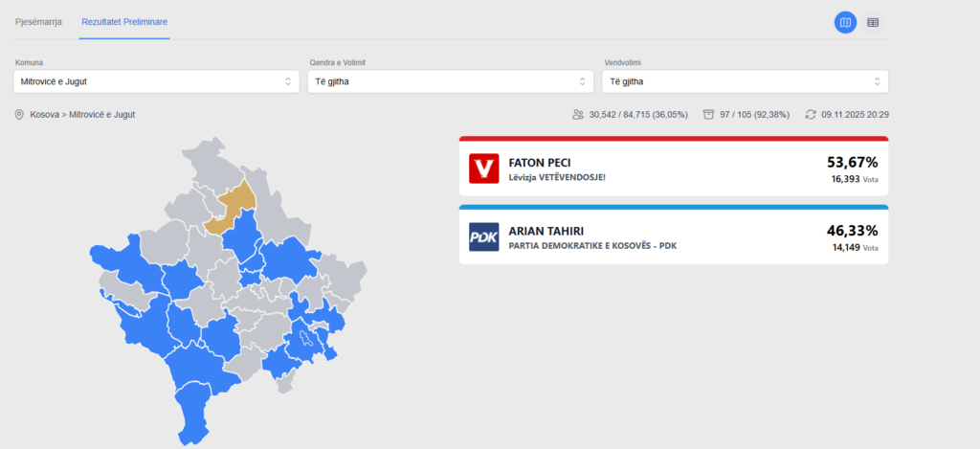Screen dimensions: 980x449
Task: Switch to map view icon
Action: click(845, 22)
